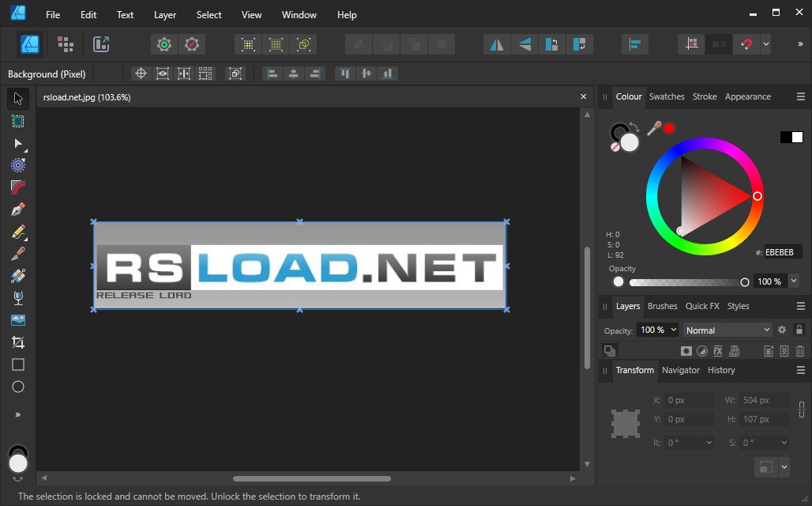Delete the current layer with the trash icon
The width and height of the screenshot is (812, 506).
(x=800, y=350)
